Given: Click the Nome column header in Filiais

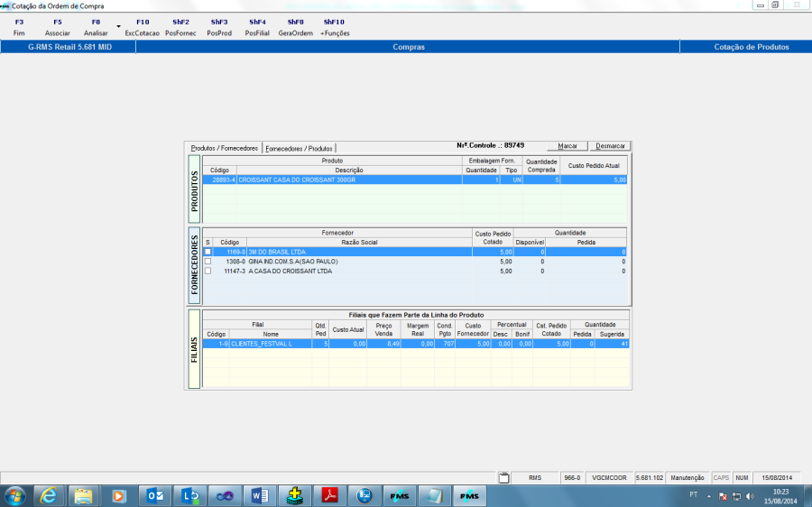Looking at the screenshot, I should [x=271, y=335].
